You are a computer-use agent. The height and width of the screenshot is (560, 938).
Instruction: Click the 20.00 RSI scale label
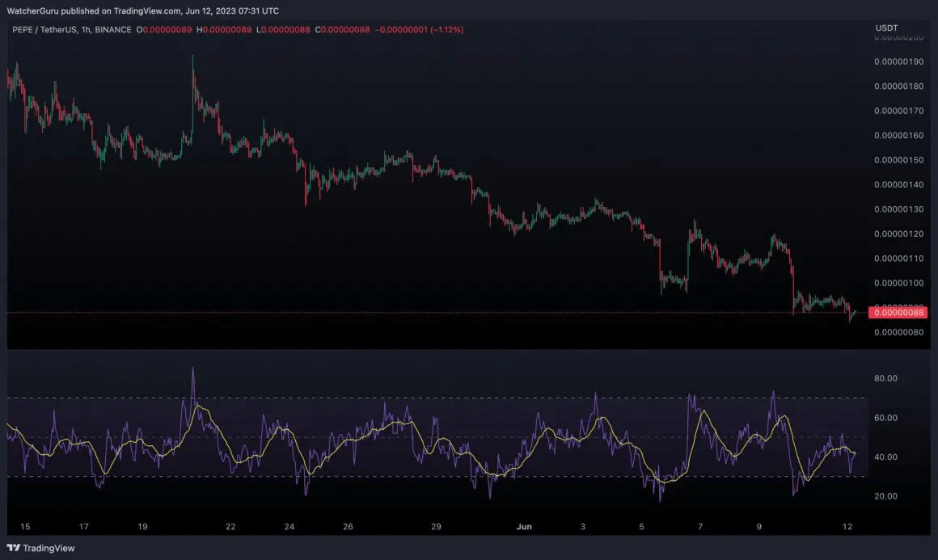coord(885,496)
